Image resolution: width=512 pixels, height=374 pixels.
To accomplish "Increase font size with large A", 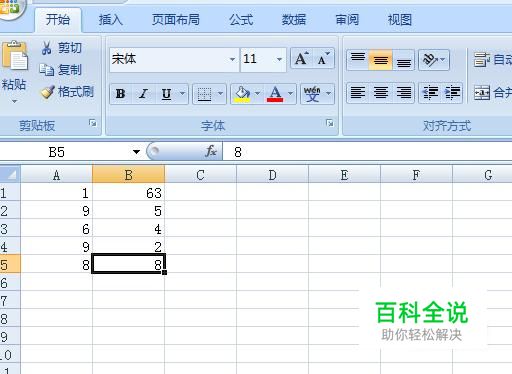I will click(301, 59).
